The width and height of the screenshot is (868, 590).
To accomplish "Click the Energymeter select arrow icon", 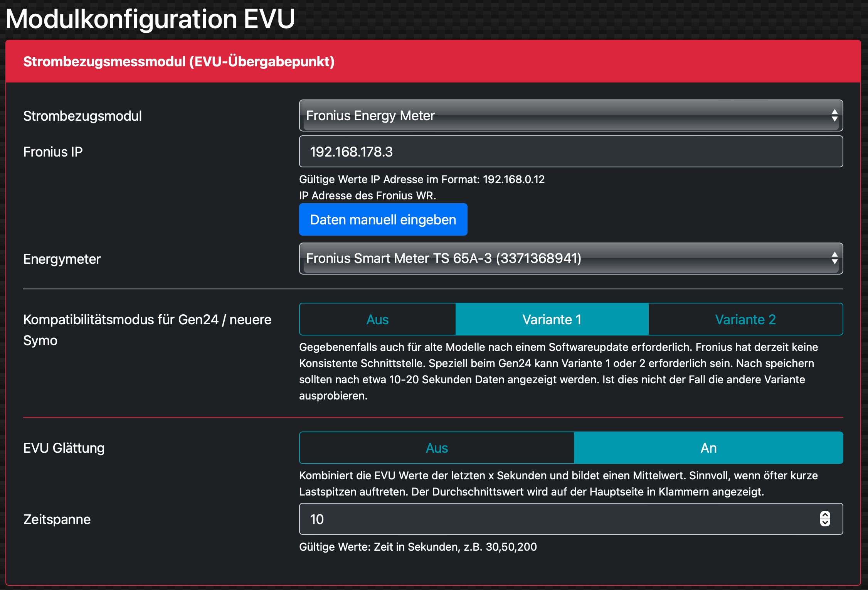I will tap(834, 258).
